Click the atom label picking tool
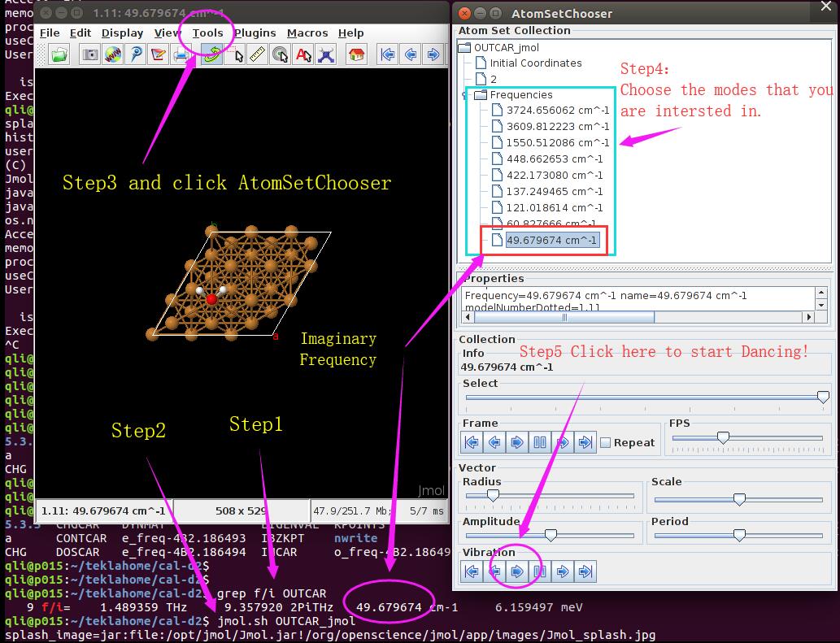 (303, 54)
